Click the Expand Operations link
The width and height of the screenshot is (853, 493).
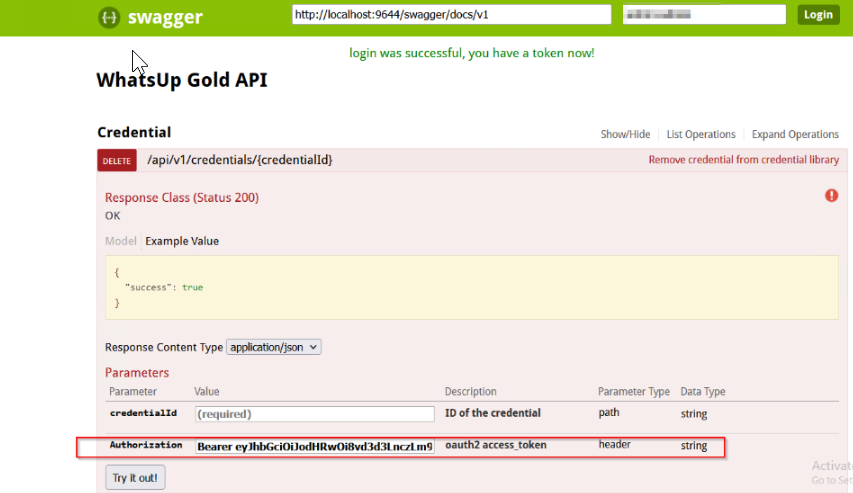[x=795, y=134]
